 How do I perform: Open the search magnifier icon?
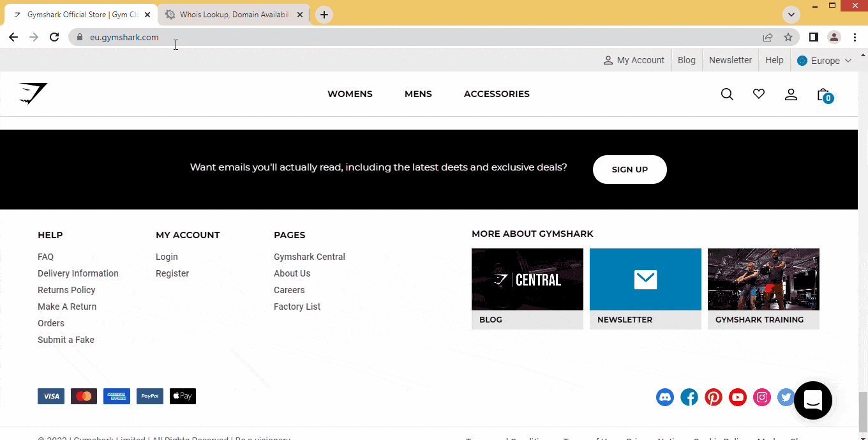pyautogui.click(x=727, y=94)
